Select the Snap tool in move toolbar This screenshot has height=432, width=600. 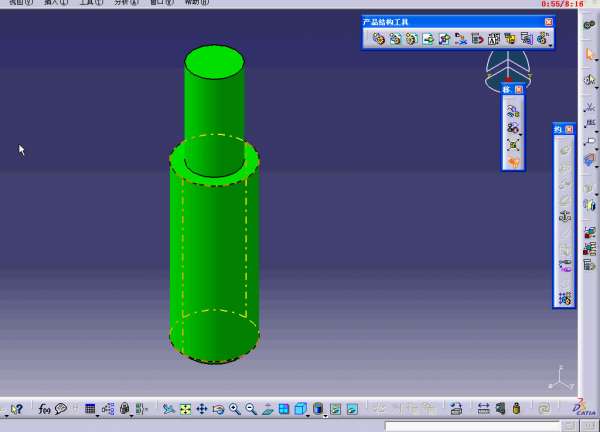[512, 128]
